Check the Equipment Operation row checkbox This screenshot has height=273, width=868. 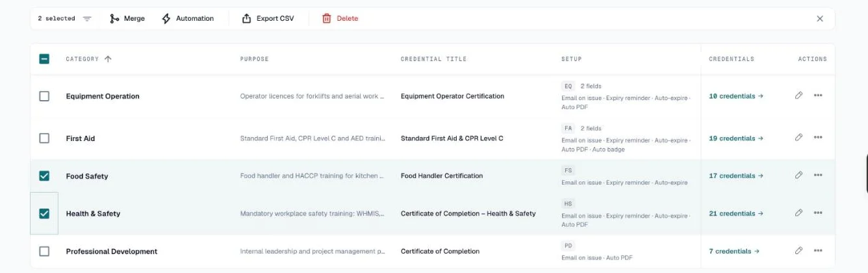click(x=44, y=96)
